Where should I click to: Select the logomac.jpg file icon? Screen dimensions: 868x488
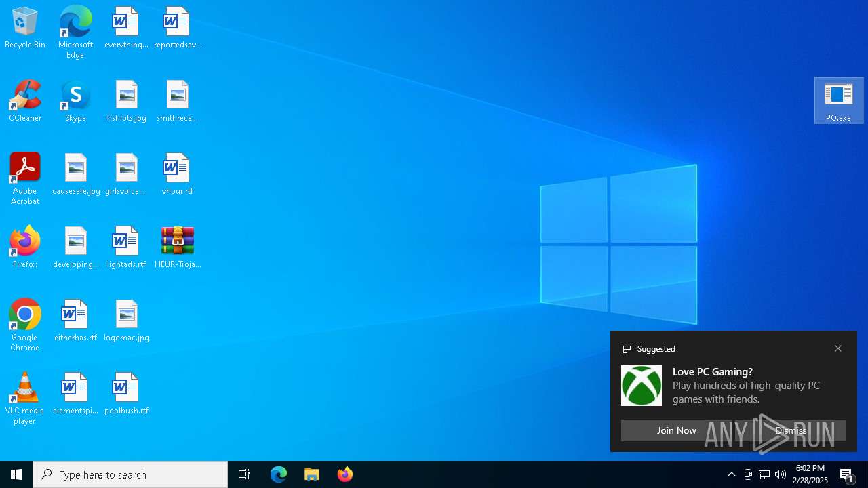pyautogui.click(x=126, y=321)
